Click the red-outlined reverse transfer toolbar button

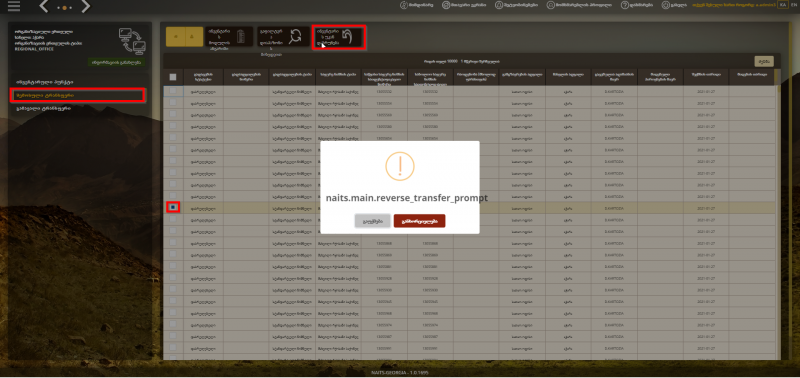tap(339, 37)
